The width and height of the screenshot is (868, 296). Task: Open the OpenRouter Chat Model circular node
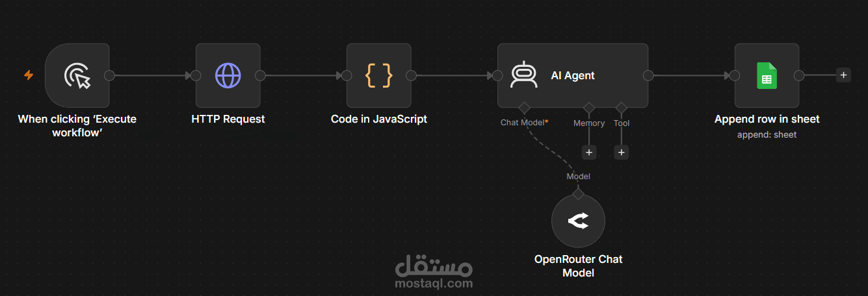click(x=578, y=221)
